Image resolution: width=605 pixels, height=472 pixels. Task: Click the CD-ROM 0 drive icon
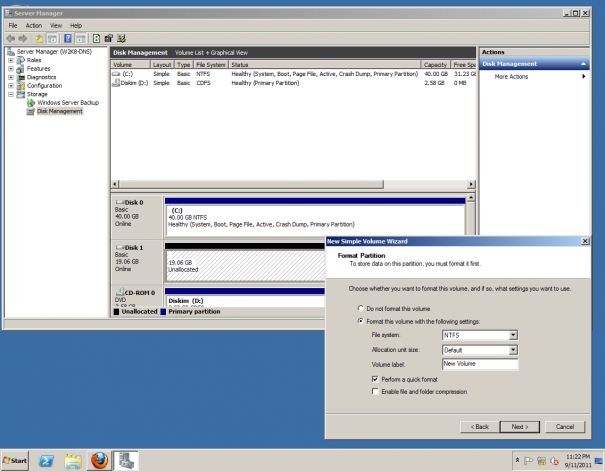[120, 292]
